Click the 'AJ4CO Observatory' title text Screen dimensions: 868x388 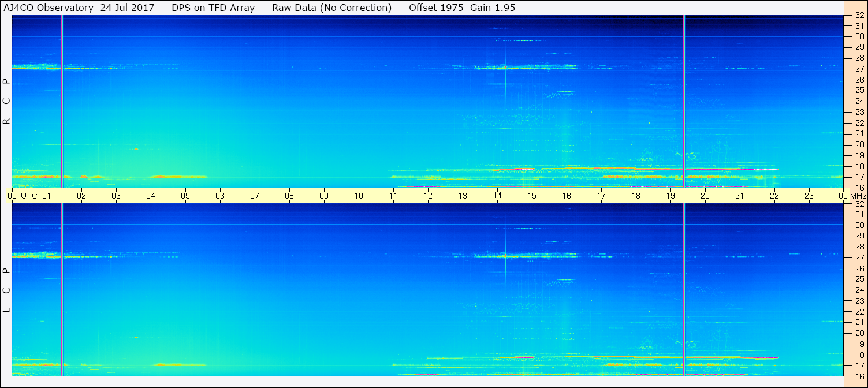[x=50, y=8]
